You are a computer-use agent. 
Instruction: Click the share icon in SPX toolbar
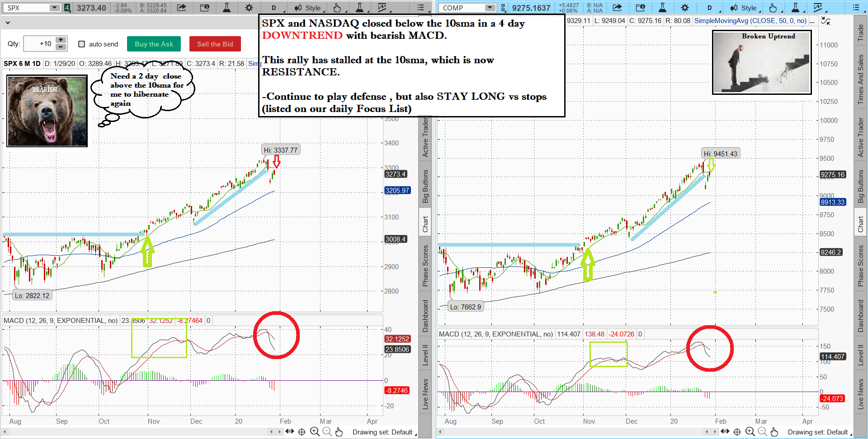pos(181,8)
